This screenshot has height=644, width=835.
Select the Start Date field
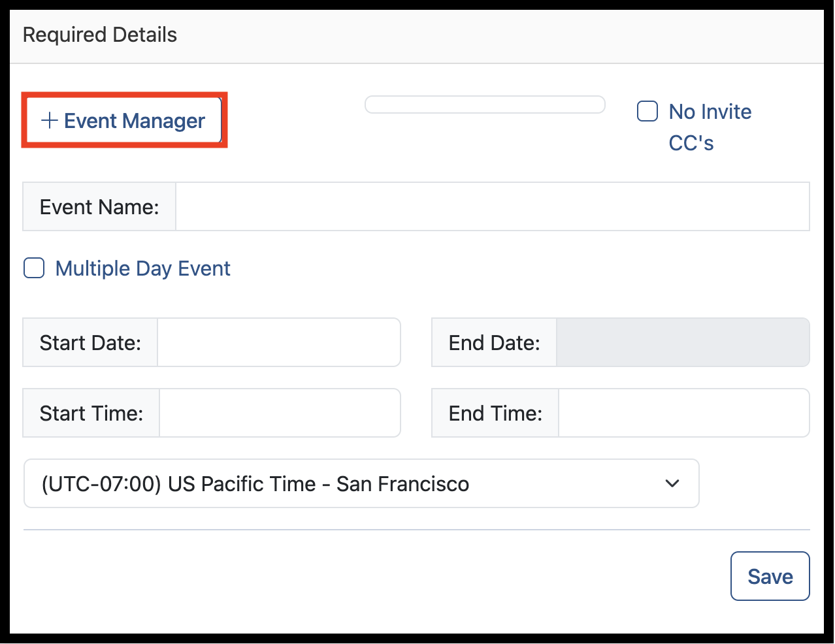point(279,342)
